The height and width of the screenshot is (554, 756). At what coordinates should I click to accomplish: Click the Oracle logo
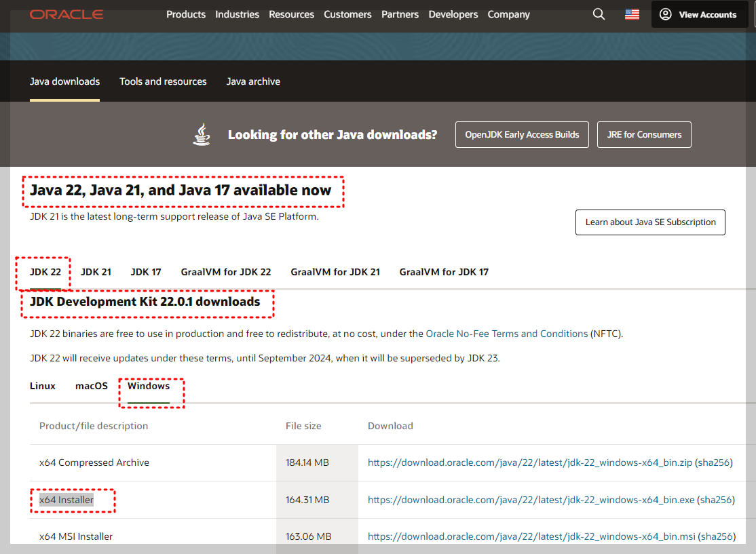(x=67, y=14)
